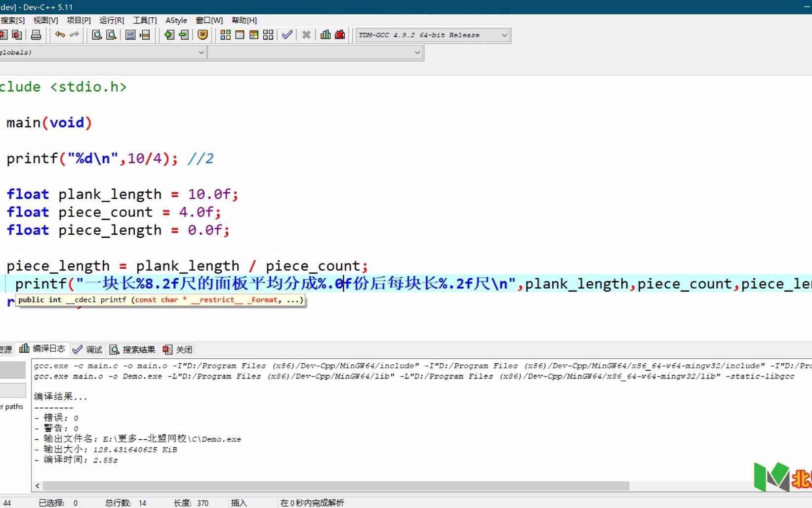Click the 警告: 0 line in compile log
The image size is (812, 508).
pyautogui.click(x=56, y=428)
